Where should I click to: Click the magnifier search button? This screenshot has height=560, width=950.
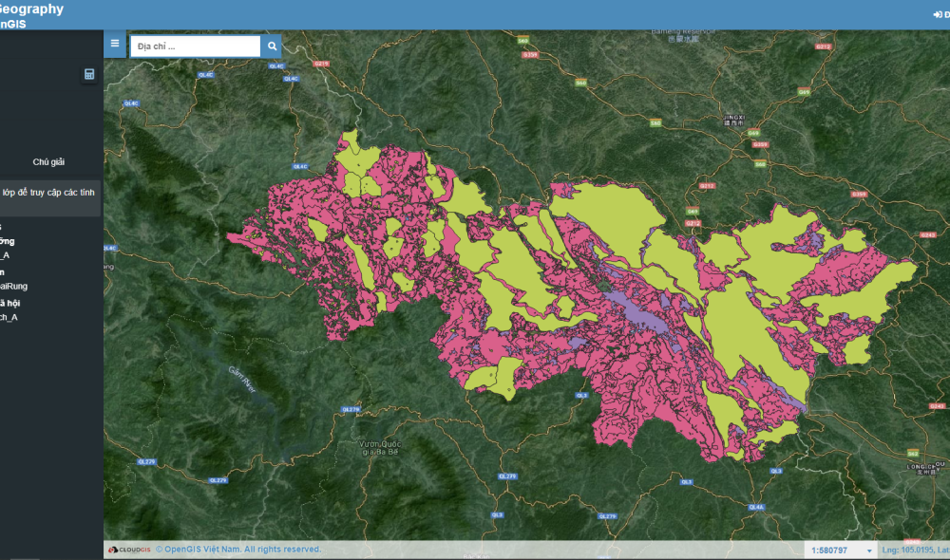[x=271, y=46]
